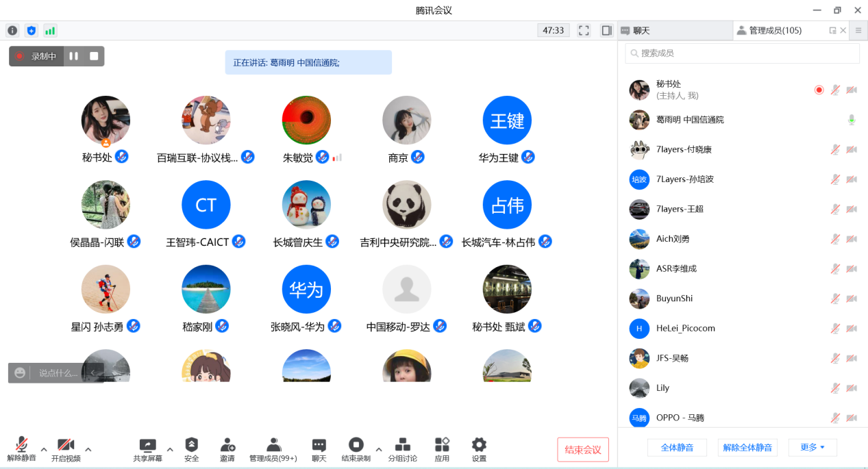Select 7layers-王超 in member list
The width and height of the screenshot is (868, 469).
(743, 209)
